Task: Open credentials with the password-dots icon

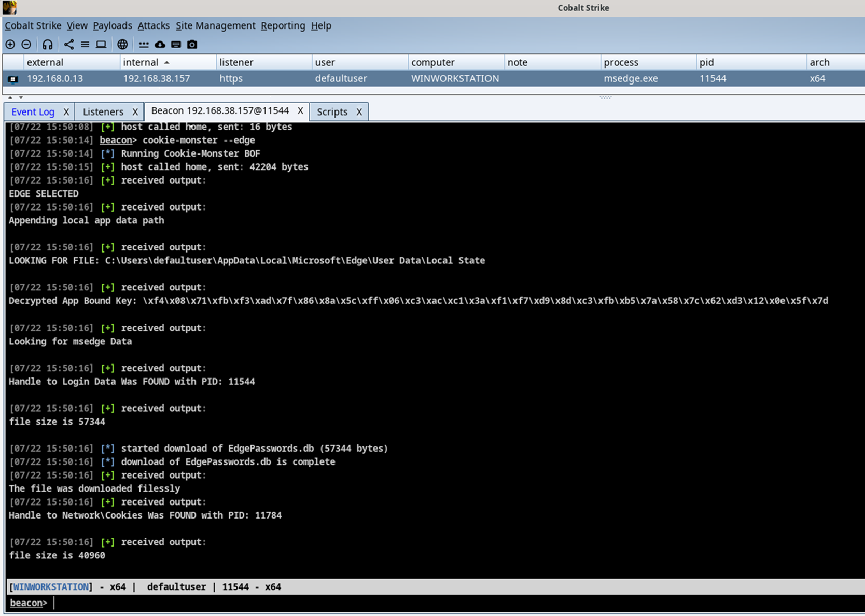Action: [x=144, y=45]
